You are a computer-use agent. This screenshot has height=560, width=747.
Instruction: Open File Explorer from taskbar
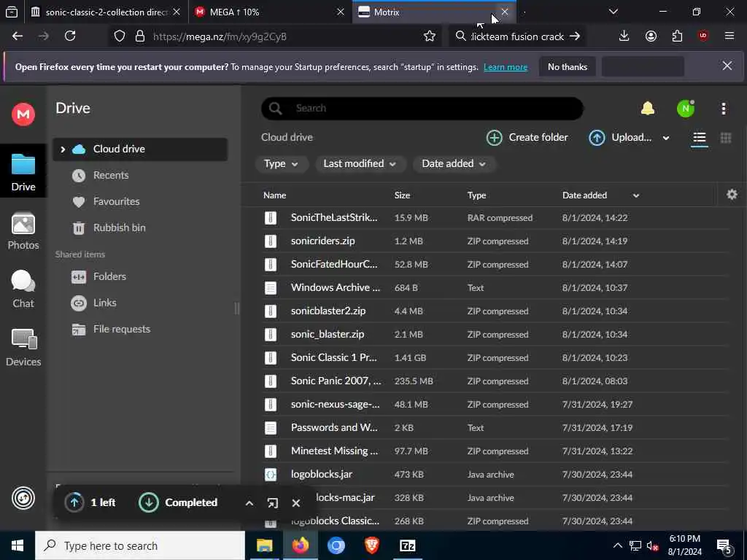(x=264, y=545)
